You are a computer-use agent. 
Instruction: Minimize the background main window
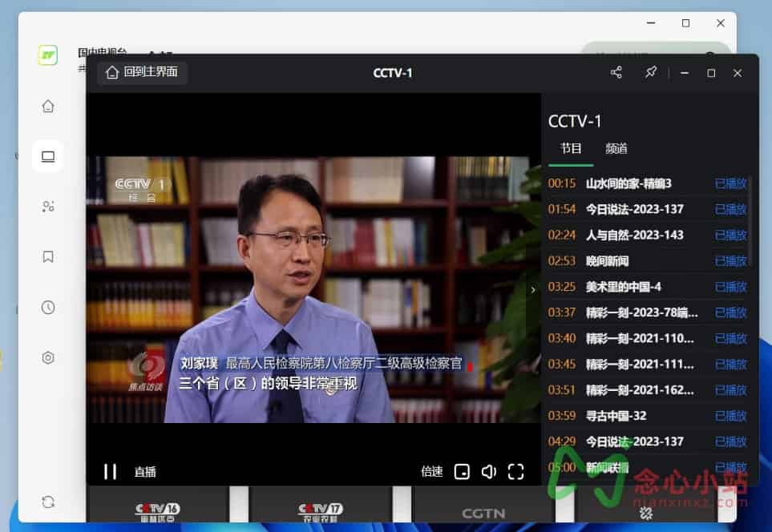651,23
